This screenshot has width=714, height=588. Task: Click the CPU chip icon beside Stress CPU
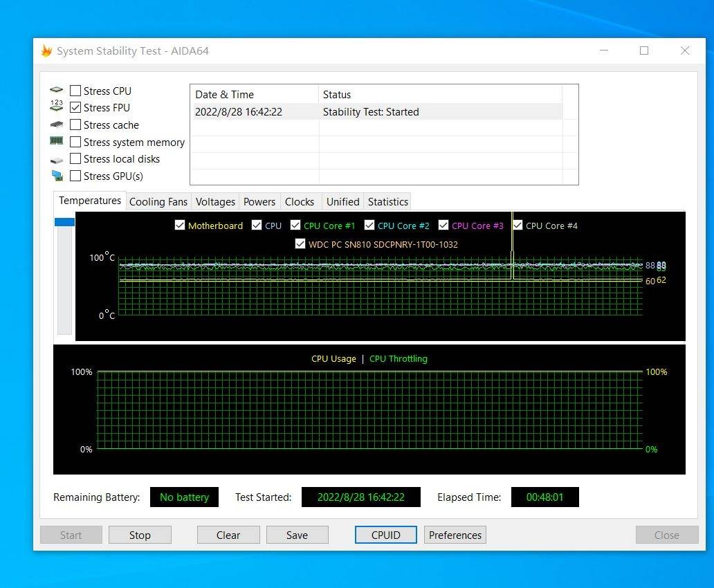click(x=57, y=90)
